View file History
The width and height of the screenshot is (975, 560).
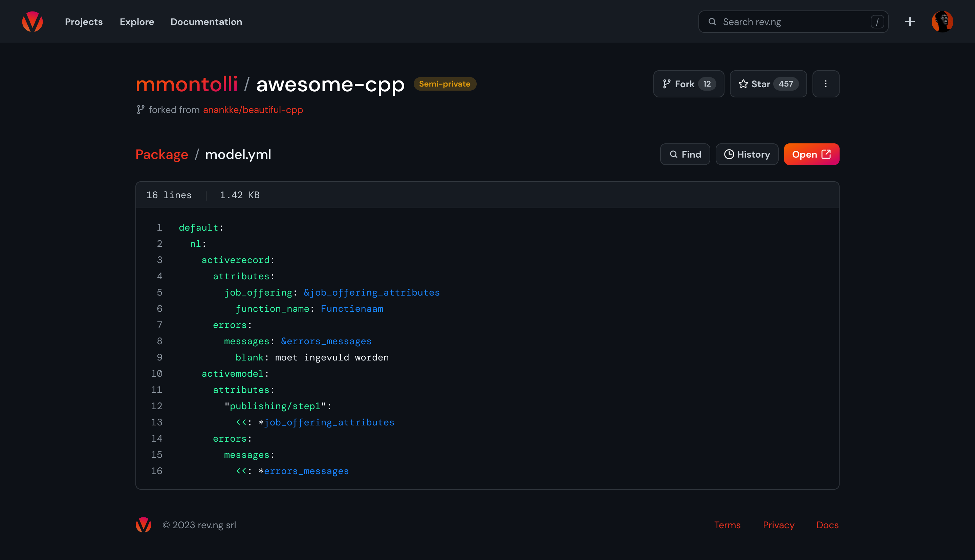(x=747, y=154)
